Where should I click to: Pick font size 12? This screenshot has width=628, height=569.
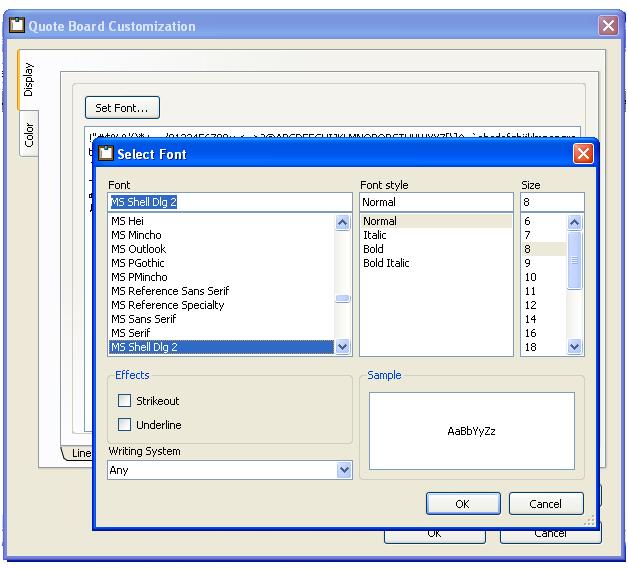tap(530, 305)
